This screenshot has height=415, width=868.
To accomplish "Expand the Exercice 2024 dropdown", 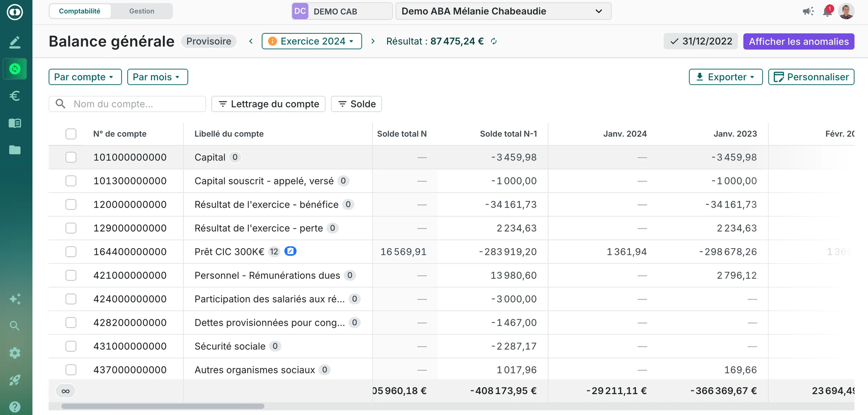I will (x=312, y=41).
